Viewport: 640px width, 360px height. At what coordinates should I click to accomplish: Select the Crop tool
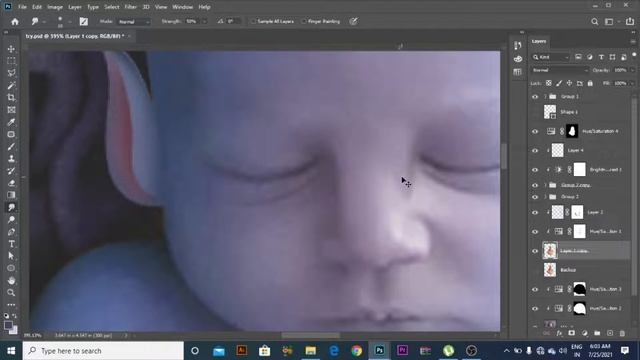point(11,98)
